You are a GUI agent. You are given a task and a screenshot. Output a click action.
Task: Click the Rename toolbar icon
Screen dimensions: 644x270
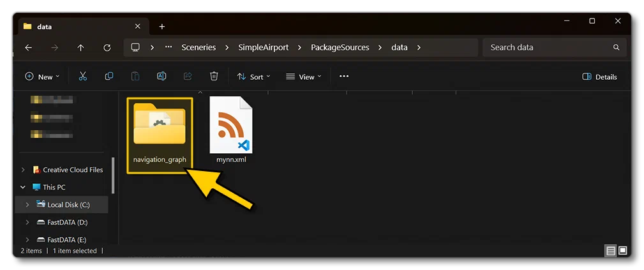tap(161, 77)
